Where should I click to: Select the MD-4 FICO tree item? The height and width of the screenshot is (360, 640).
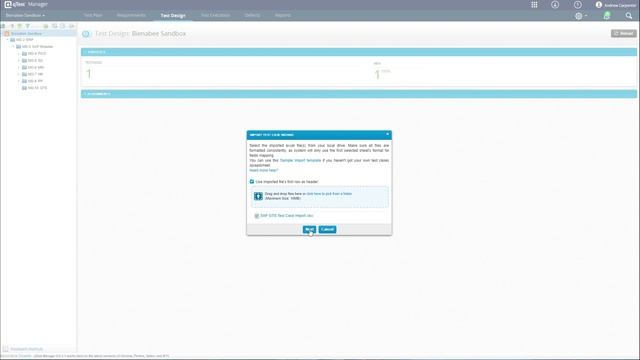click(37, 54)
